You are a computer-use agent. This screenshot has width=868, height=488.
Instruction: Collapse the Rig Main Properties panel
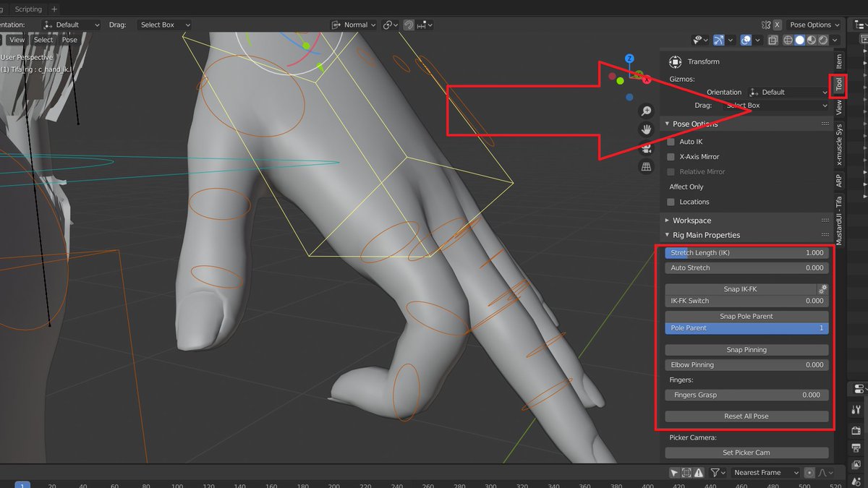coord(667,235)
